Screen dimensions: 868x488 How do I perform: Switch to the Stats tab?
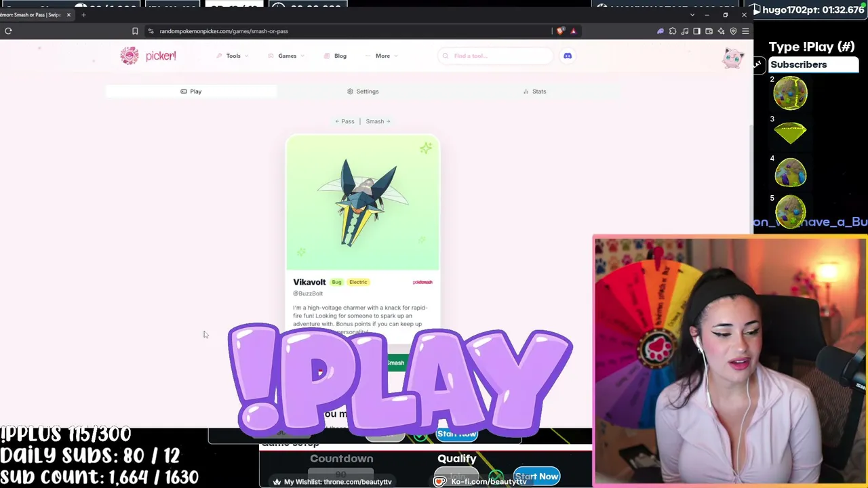coord(534,91)
